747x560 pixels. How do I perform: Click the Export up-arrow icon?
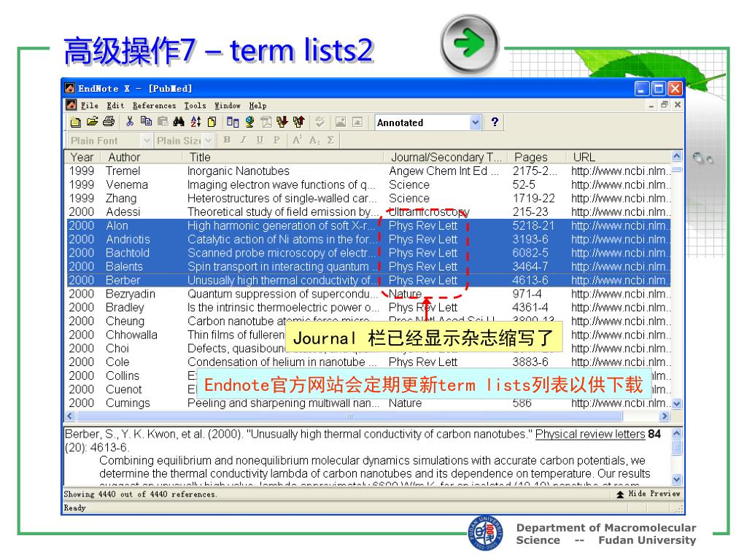pos(298,122)
